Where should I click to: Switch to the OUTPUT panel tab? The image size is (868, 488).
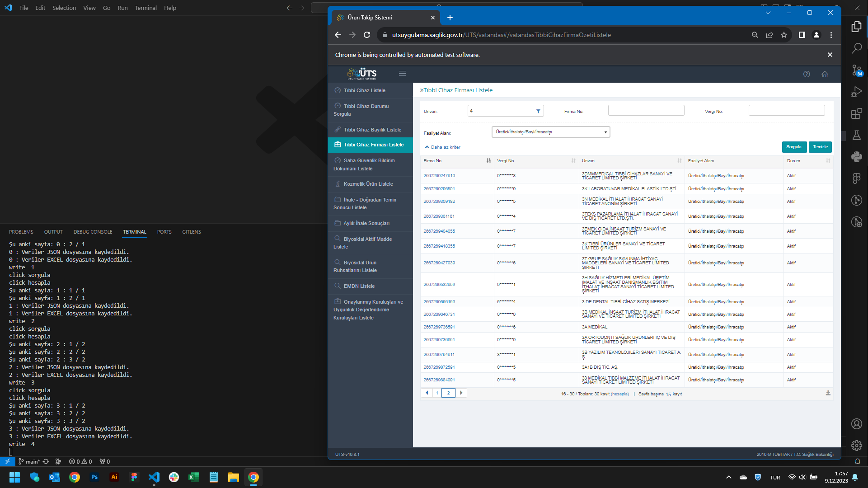tap(53, 232)
